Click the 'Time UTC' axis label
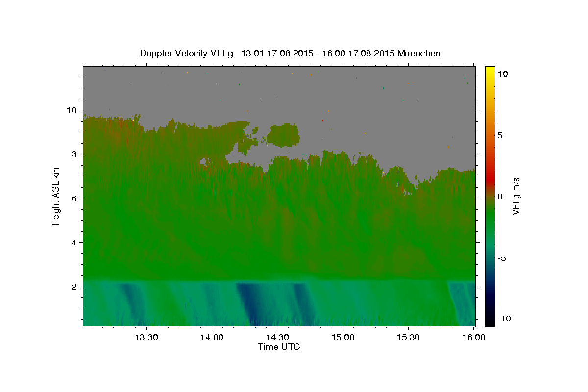 pyautogui.click(x=279, y=347)
